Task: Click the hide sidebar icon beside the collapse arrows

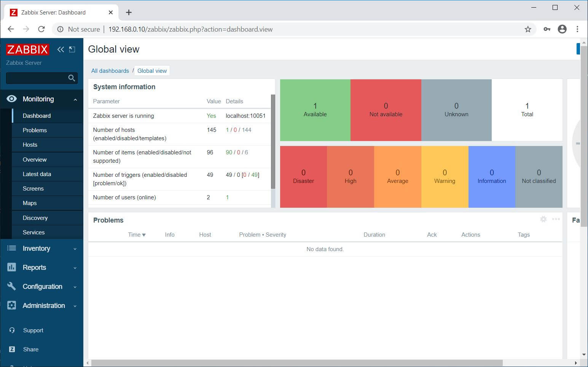Action: tap(72, 50)
